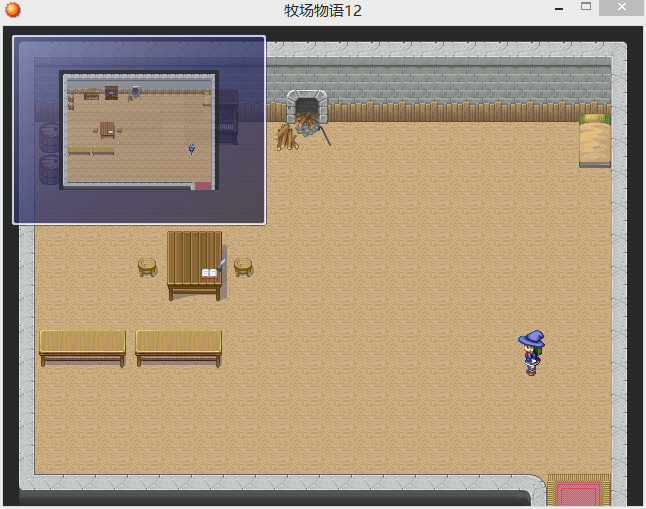The width and height of the screenshot is (646, 509).
Task: Click the barrels behind the minimap overlay
Action: click(x=49, y=153)
